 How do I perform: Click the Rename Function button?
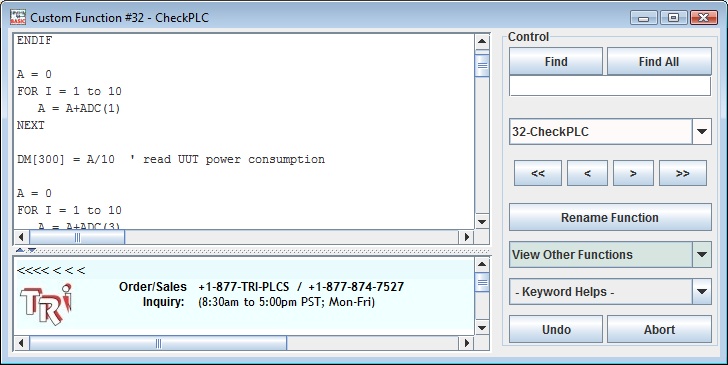click(610, 217)
